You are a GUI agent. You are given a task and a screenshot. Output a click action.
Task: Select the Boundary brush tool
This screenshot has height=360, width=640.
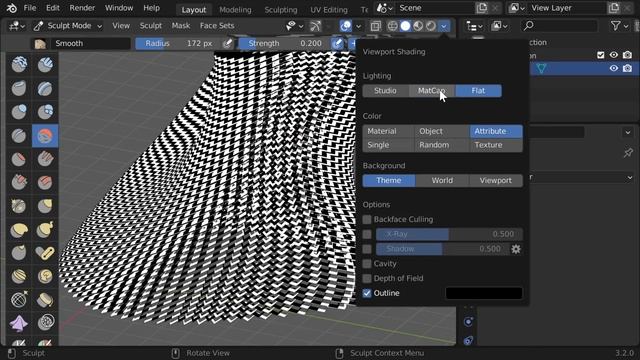click(45, 300)
